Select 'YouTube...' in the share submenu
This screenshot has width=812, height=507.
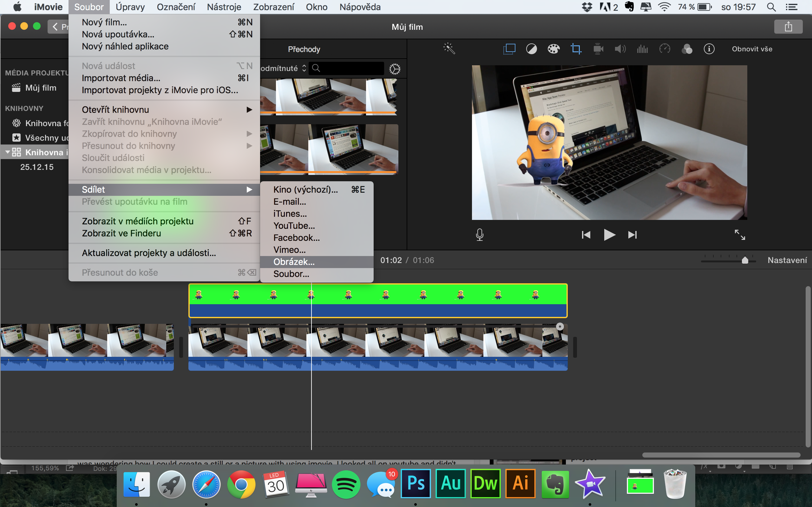tap(294, 226)
